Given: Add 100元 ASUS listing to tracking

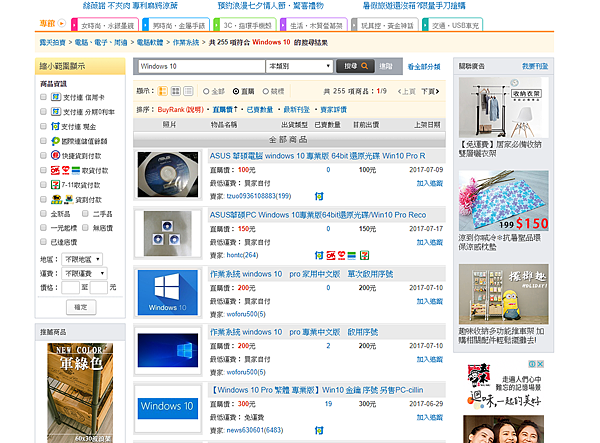Looking at the screenshot, I should point(429,183).
